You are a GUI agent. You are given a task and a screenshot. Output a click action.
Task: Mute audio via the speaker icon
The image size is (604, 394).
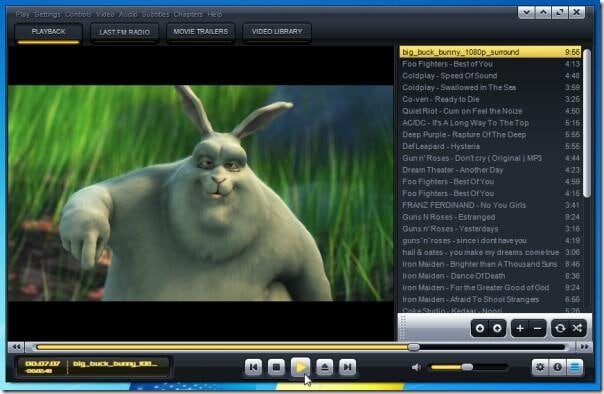pos(416,367)
